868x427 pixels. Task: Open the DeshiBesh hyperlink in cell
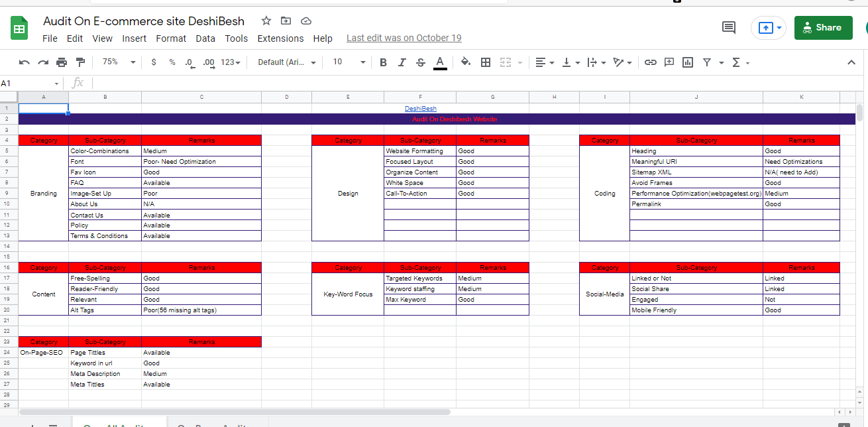(421, 109)
